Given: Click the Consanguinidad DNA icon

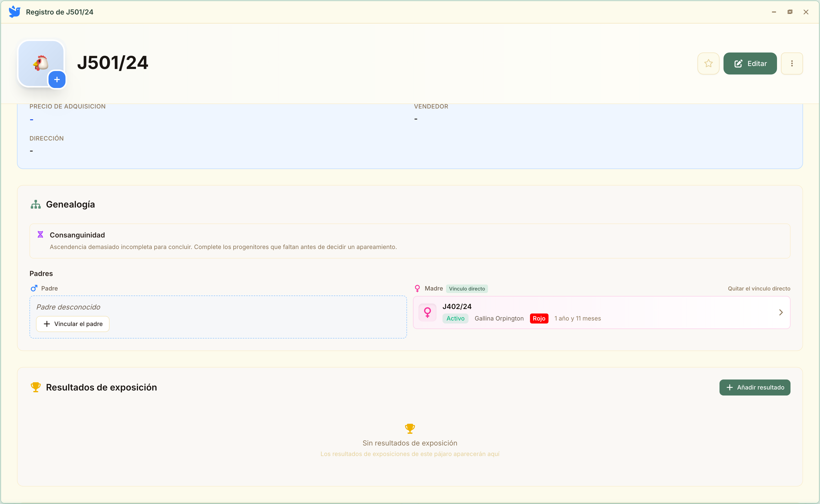Looking at the screenshot, I should pos(40,235).
